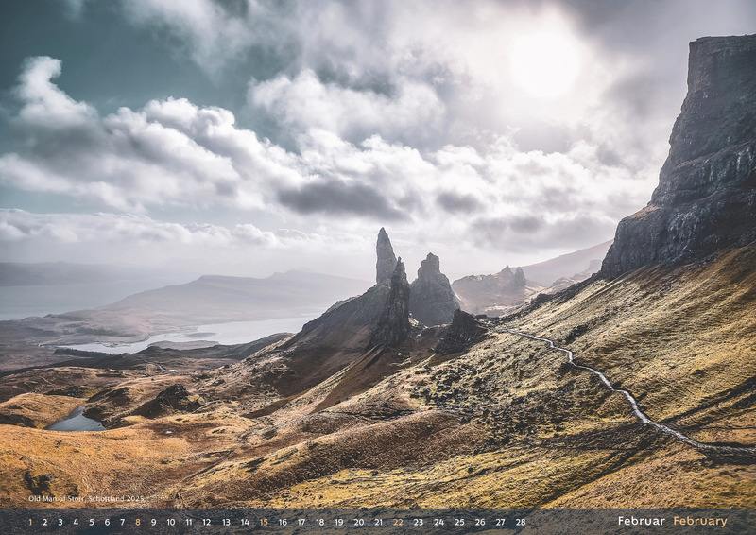Click the bright sun behind the clouds
The image size is (756, 535).
tap(545, 63)
